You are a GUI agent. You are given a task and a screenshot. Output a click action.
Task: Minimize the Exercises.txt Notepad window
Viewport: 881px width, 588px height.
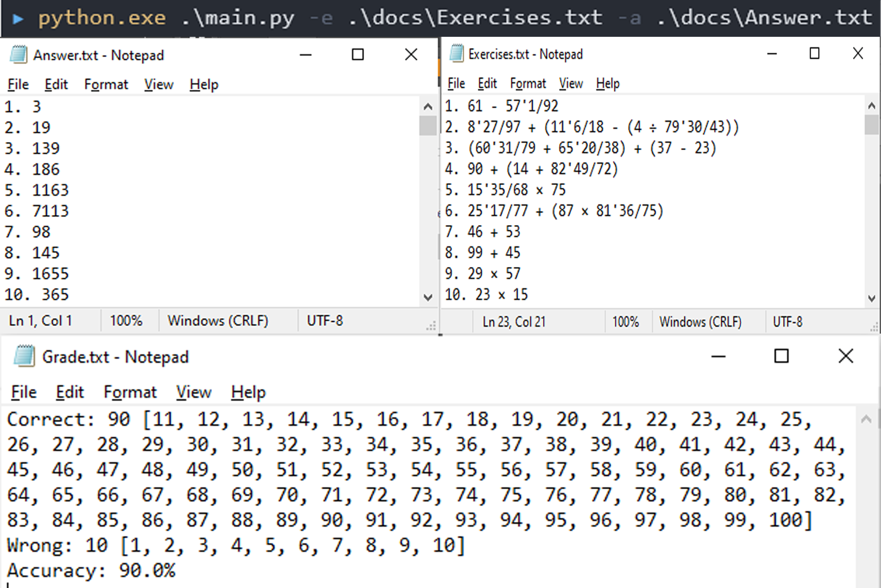pos(772,54)
